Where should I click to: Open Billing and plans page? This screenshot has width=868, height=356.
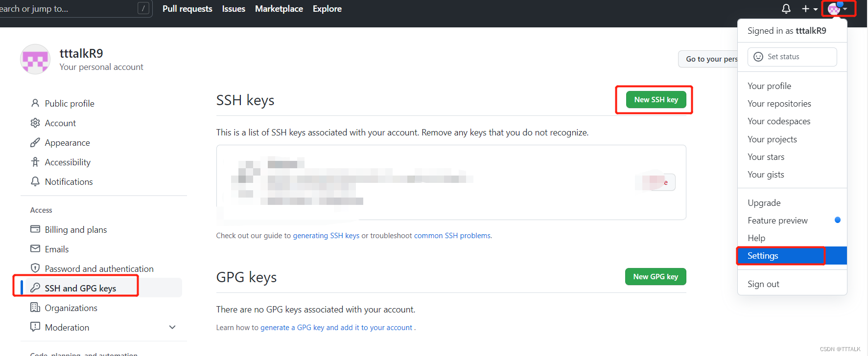76,230
